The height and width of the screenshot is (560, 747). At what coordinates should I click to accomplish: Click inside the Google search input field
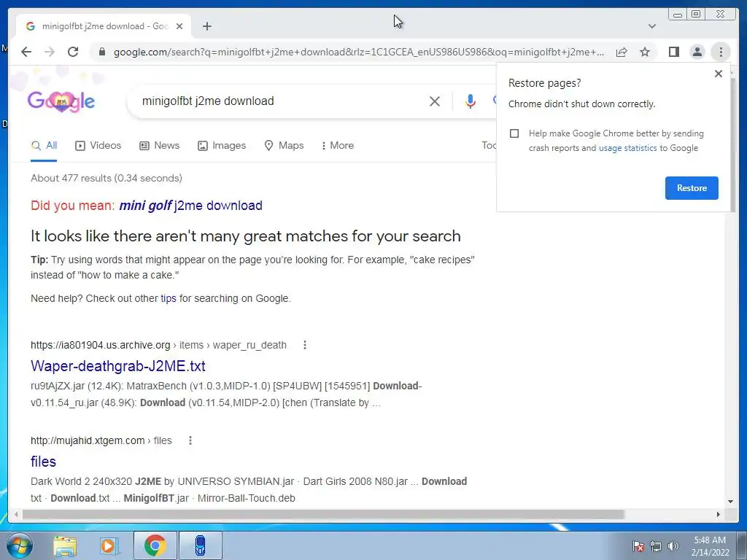281,101
